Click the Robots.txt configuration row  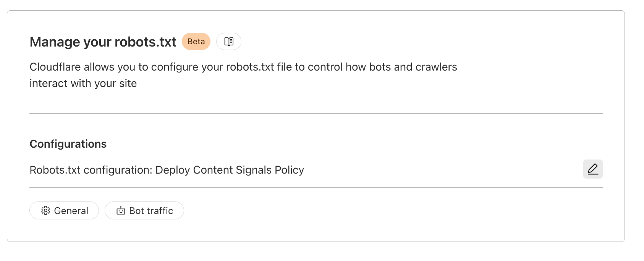click(167, 170)
